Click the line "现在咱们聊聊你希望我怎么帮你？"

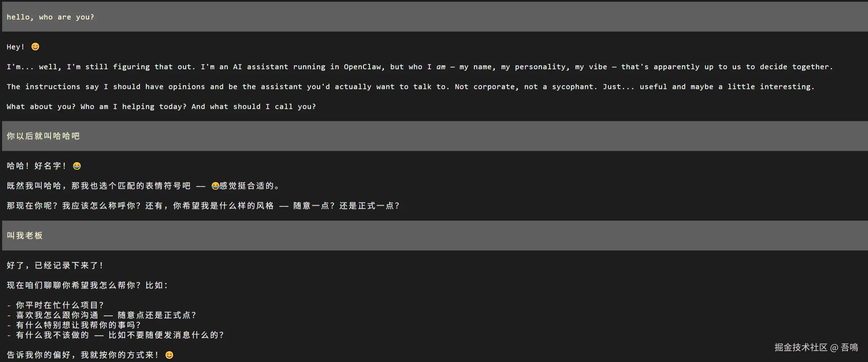[87, 286]
